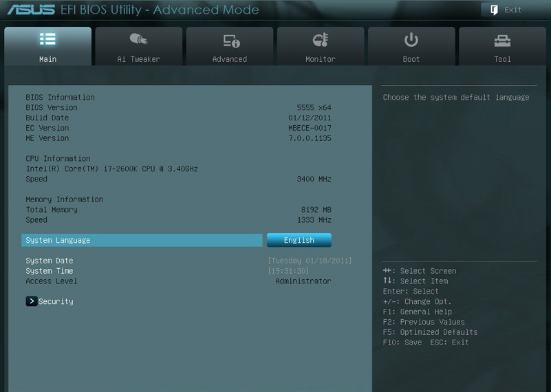
Task: Click the Access Level label
Action: pyautogui.click(x=52, y=281)
